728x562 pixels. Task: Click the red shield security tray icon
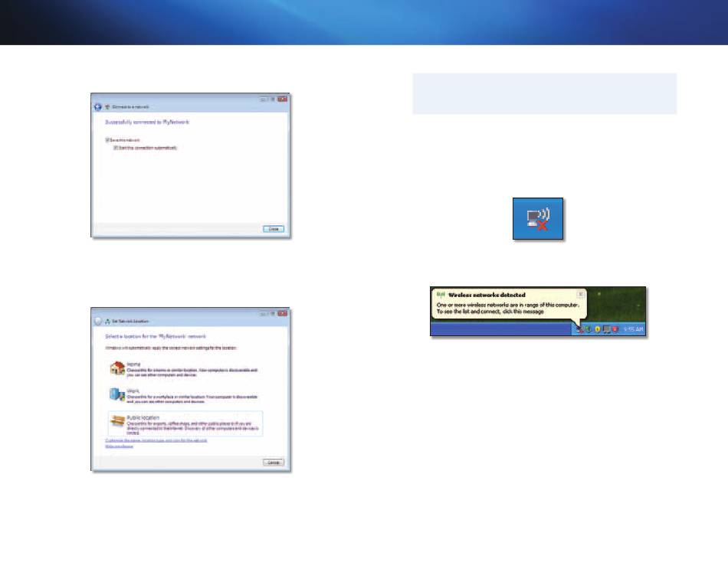click(616, 329)
